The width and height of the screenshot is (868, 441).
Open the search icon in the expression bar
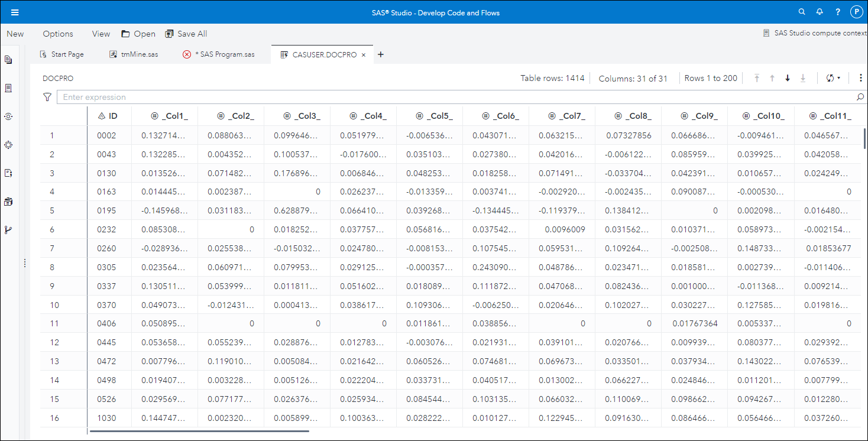tap(860, 96)
